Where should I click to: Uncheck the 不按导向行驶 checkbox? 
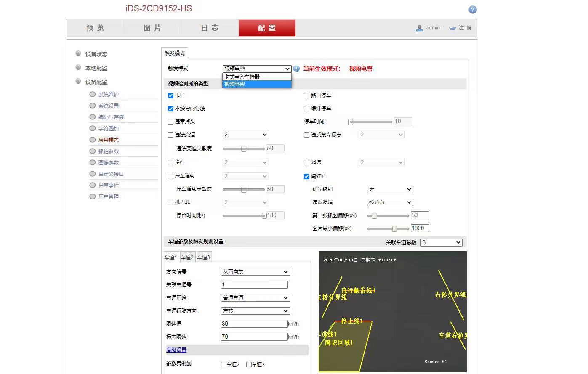tap(170, 109)
